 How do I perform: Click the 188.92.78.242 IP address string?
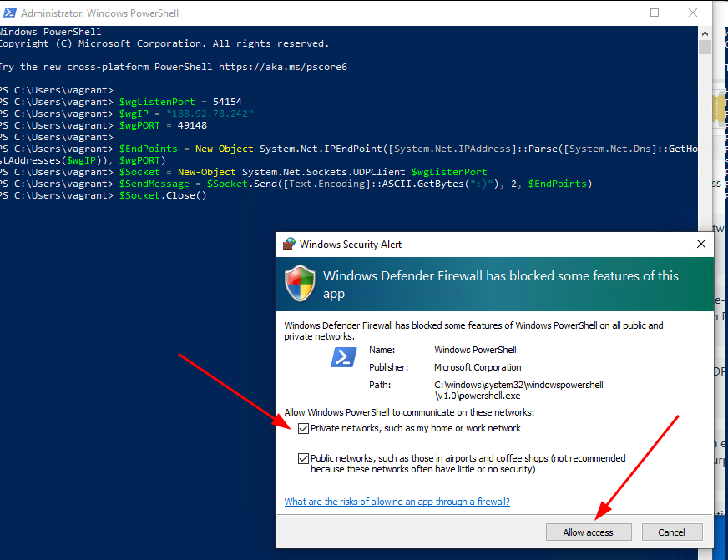pyautogui.click(x=210, y=114)
